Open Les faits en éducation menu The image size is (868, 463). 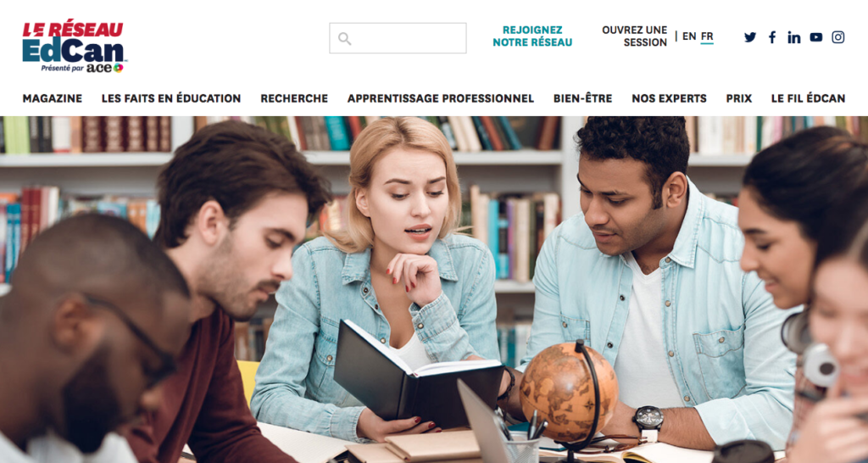(171, 98)
